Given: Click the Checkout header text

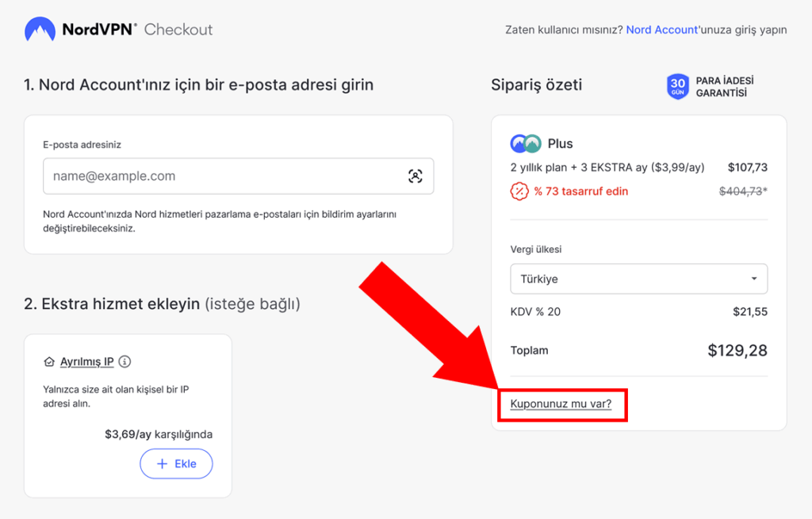Looking at the screenshot, I should point(178,30).
